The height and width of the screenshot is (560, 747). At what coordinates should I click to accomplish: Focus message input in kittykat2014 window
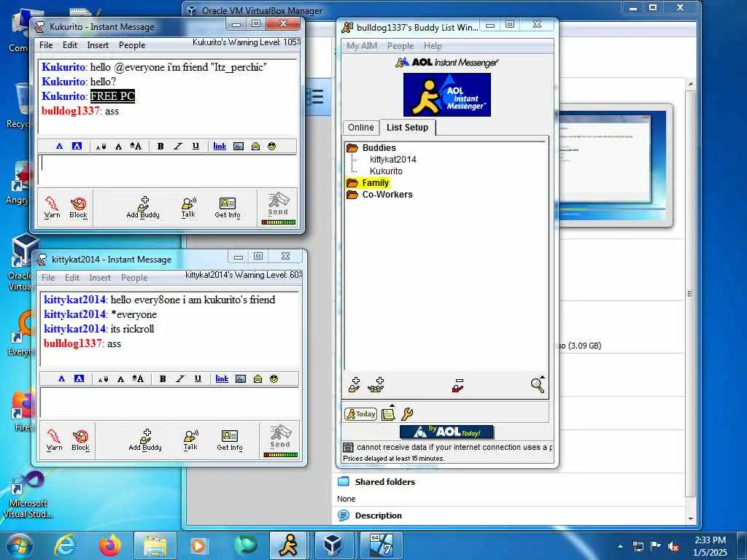click(x=169, y=402)
